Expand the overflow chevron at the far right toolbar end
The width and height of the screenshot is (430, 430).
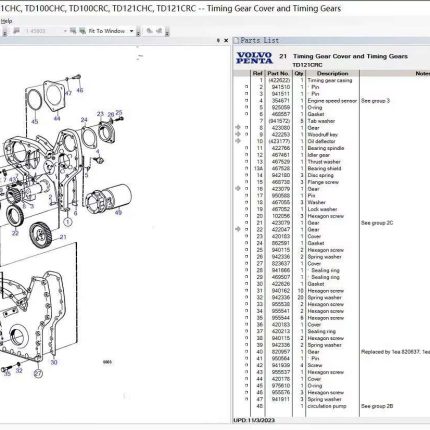point(167,32)
